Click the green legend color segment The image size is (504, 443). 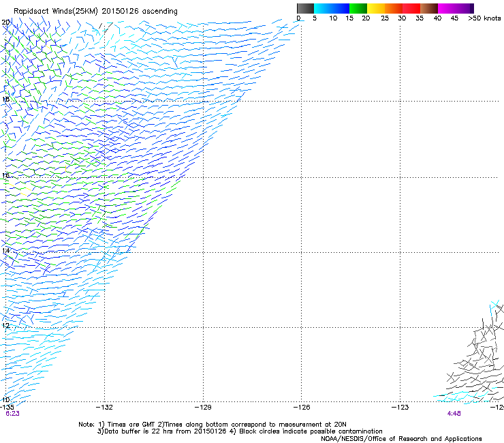pyautogui.click(x=358, y=8)
